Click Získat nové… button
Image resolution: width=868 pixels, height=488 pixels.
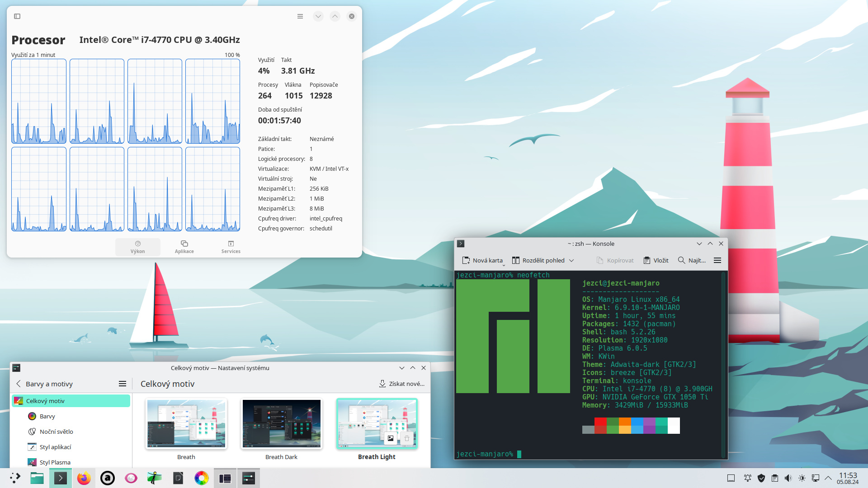coord(402,384)
